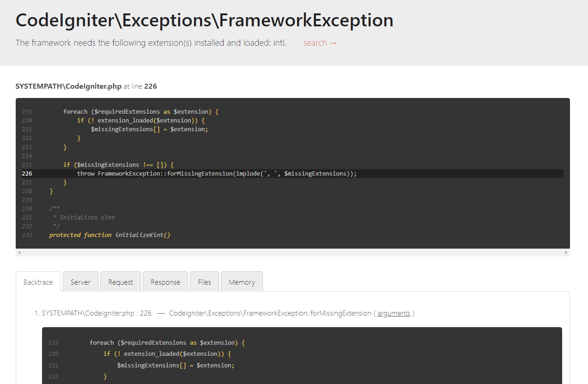The width and height of the screenshot is (588, 384).
Task: View the Memory tab
Action: pyautogui.click(x=242, y=282)
